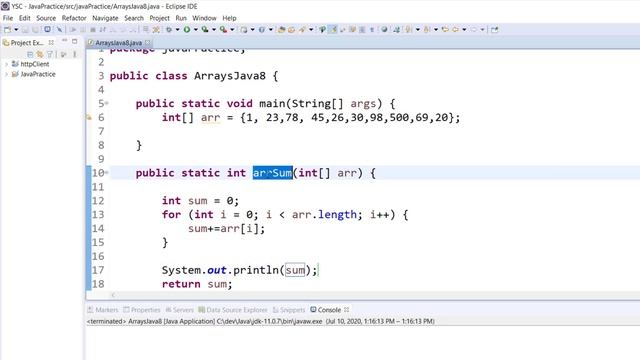Collapse the arrSum method fold on line 10
This screenshot has width=640, height=360.
[107, 173]
